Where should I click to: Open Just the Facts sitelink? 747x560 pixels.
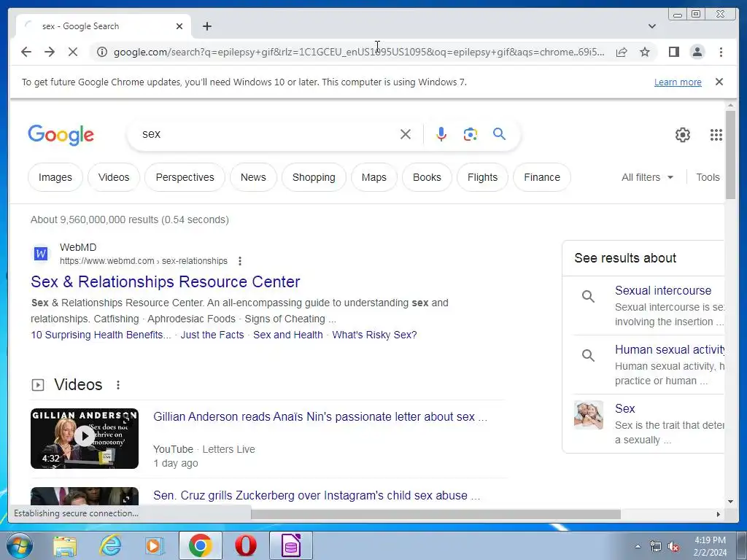coord(212,335)
